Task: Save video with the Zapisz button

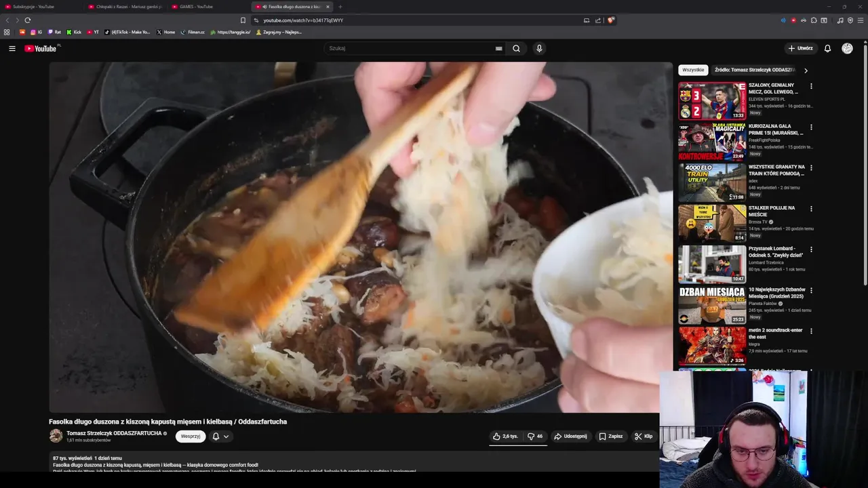Action: 610,436
